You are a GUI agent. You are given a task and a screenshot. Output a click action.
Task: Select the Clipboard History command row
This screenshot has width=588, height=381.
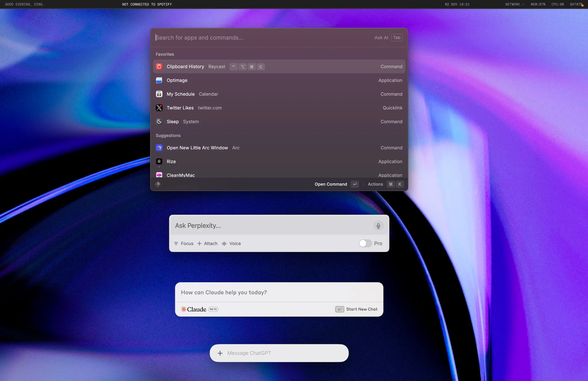point(279,66)
